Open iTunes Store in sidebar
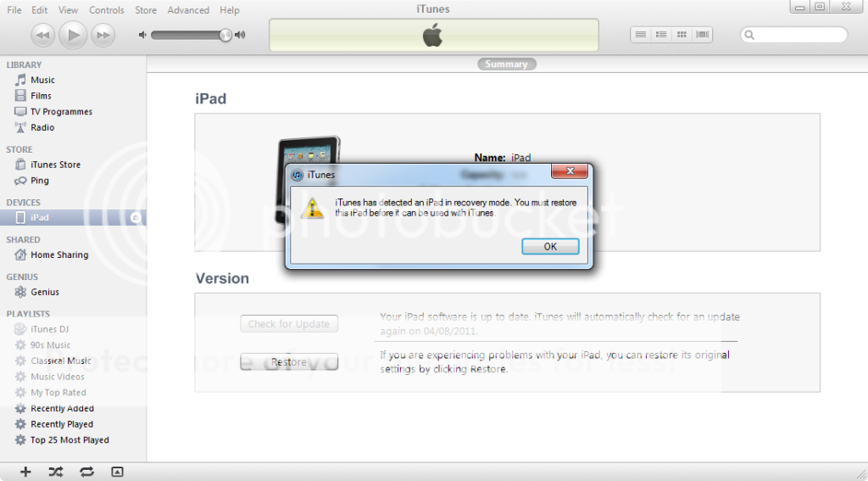 (x=55, y=165)
